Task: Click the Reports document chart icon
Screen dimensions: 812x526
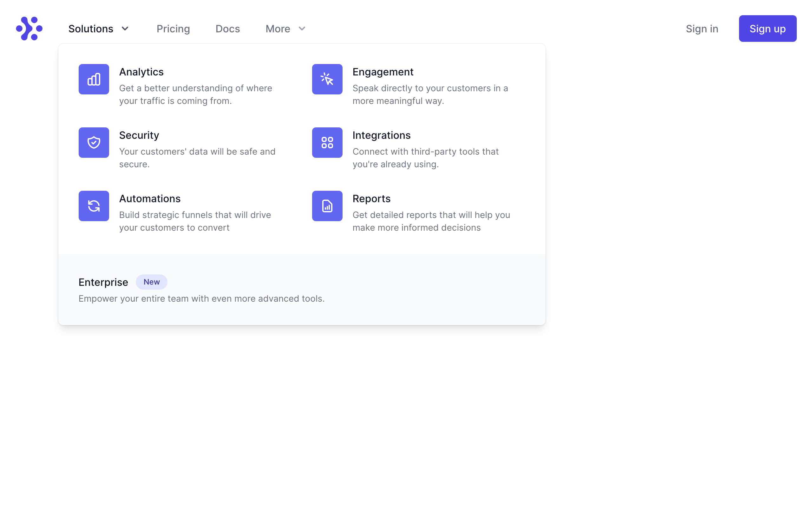Action: point(327,206)
